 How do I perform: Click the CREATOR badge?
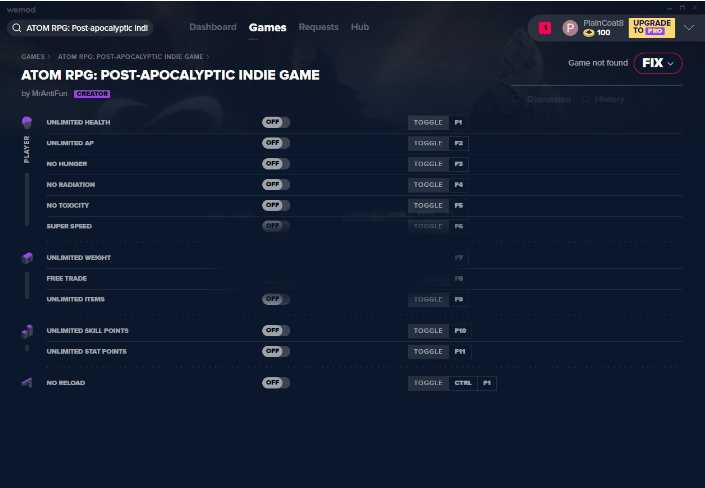[92, 94]
